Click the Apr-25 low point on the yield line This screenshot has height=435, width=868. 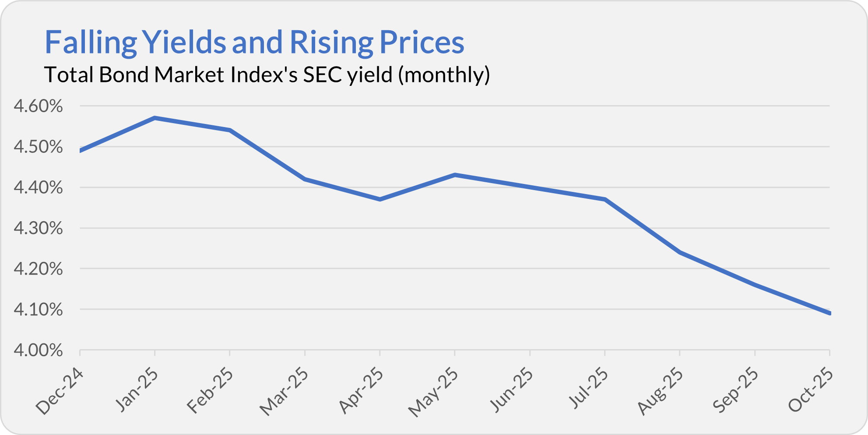(x=380, y=199)
